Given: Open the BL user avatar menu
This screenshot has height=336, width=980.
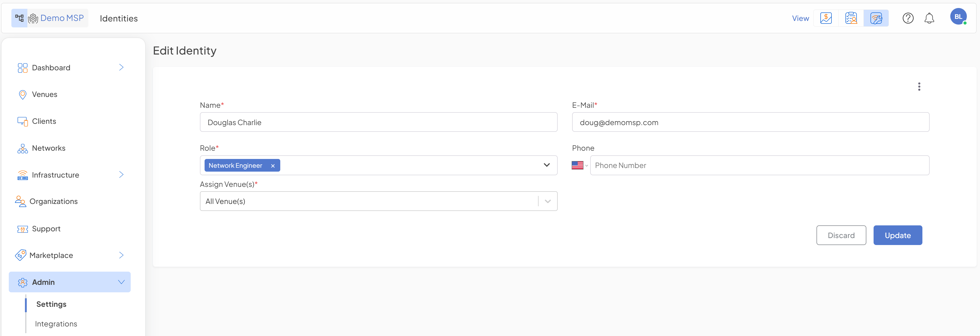Looking at the screenshot, I should click(x=958, y=17).
